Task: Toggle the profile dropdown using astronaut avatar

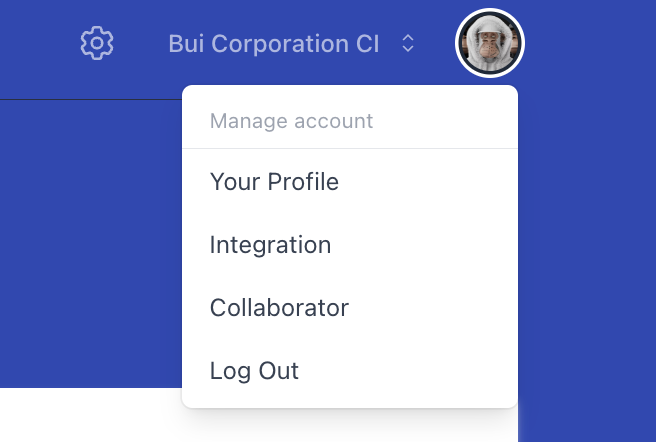Action: (x=490, y=44)
